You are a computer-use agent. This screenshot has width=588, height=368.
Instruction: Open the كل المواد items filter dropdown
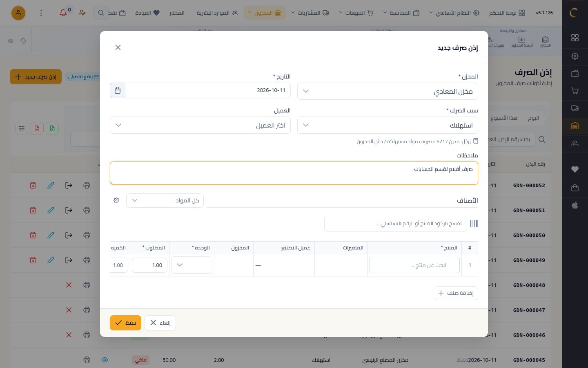point(165,200)
